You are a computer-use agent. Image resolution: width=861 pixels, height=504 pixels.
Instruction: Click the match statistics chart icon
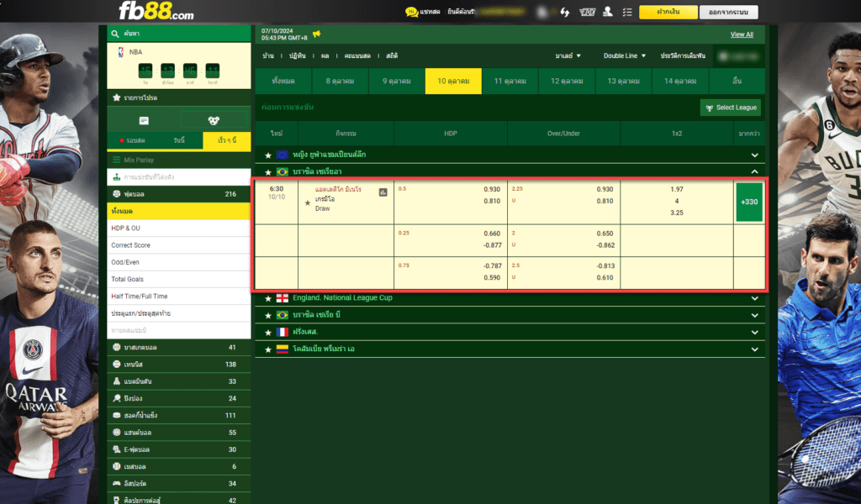[383, 192]
